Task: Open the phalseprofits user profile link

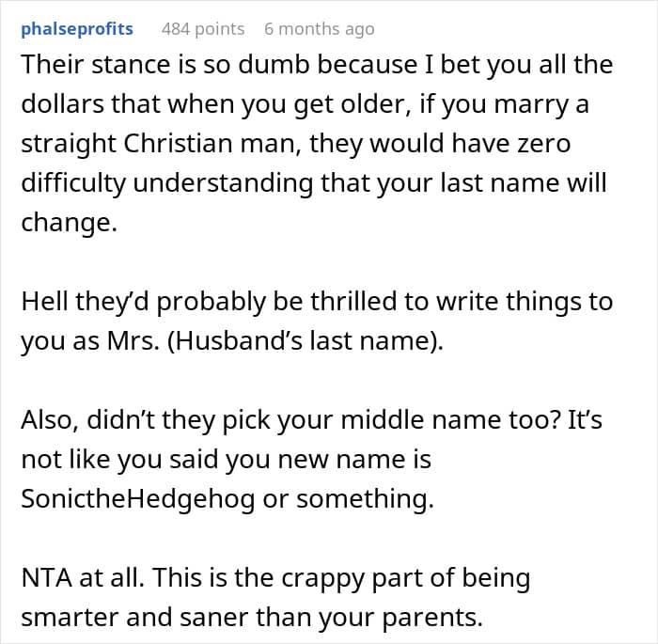Action: (77, 29)
